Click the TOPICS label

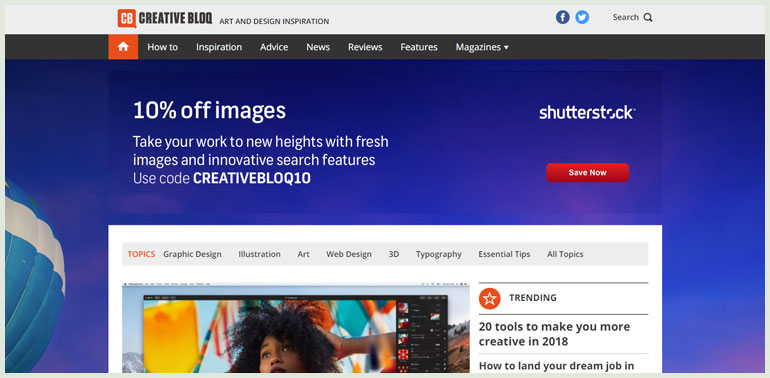(x=141, y=254)
